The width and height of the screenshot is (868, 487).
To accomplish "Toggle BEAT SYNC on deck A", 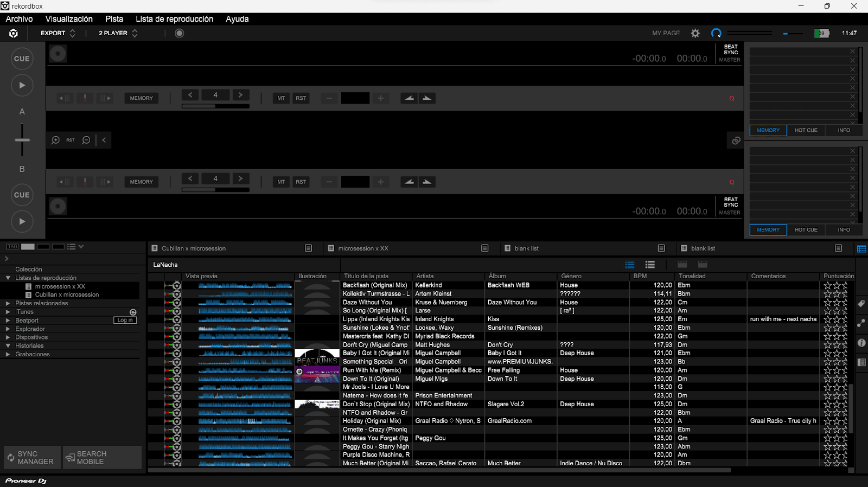I will pos(730,49).
